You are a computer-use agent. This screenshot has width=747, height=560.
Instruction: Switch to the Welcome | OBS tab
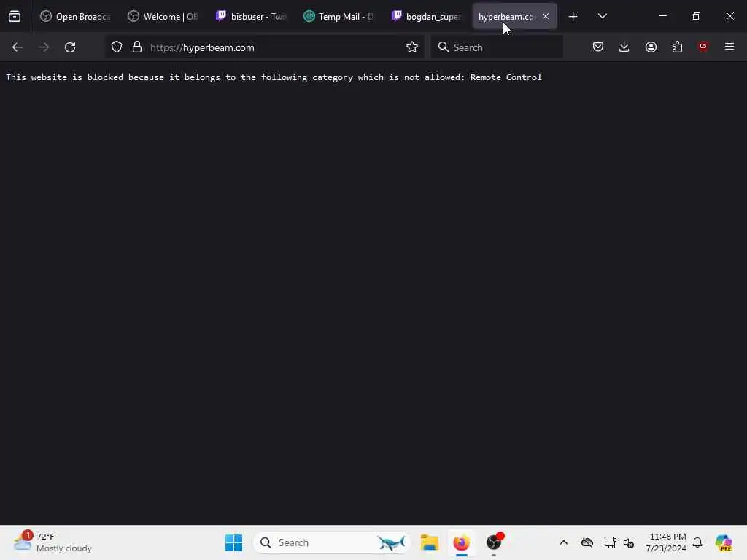pyautogui.click(x=163, y=17)
